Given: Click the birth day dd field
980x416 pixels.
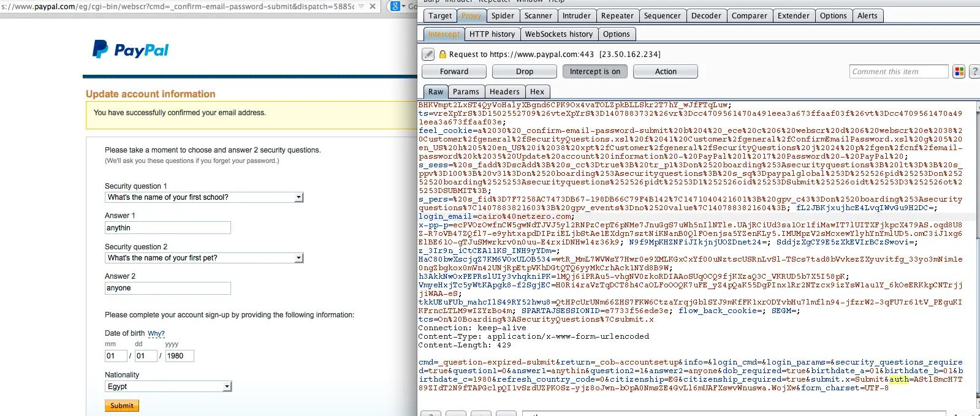Looking at the screenshot, I should pos(146,356).
